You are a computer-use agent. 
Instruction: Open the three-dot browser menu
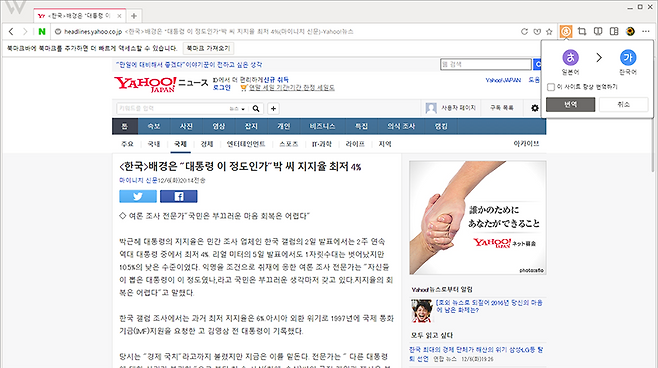point(646,31)
